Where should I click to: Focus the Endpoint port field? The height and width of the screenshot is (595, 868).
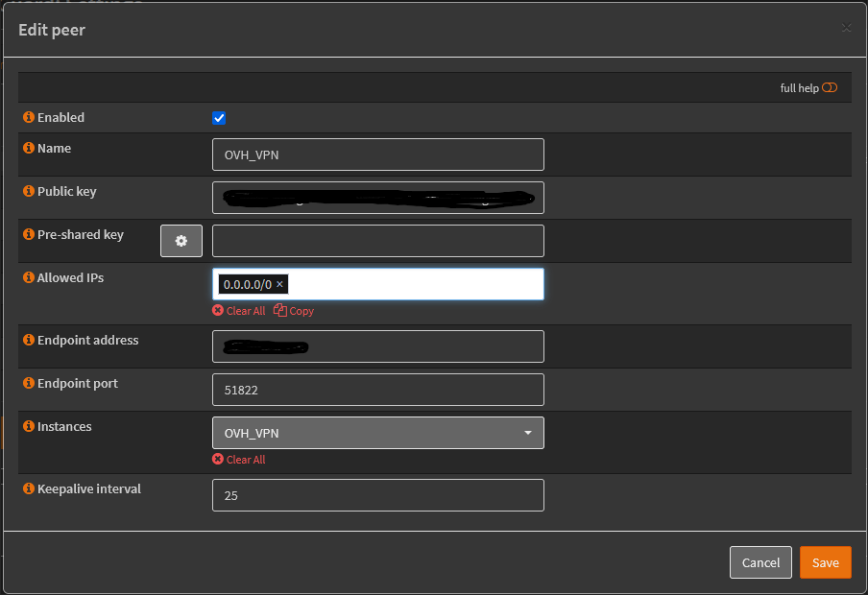(x=377, y=390)
